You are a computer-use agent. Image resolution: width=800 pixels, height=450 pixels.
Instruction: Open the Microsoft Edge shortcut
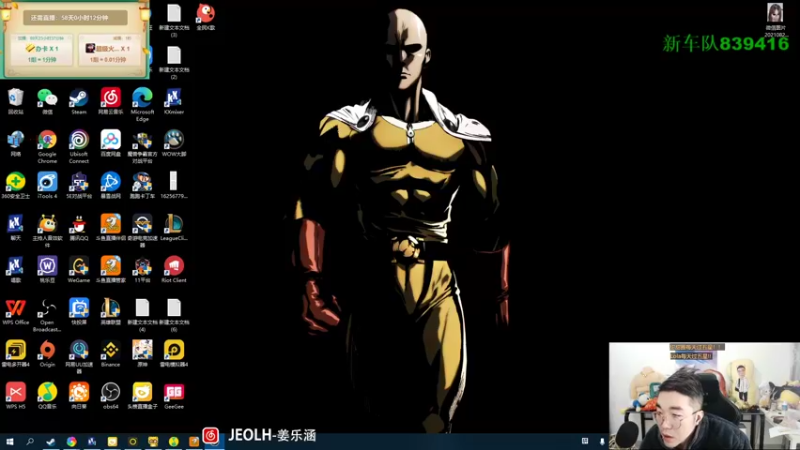[x=142, y=98]
